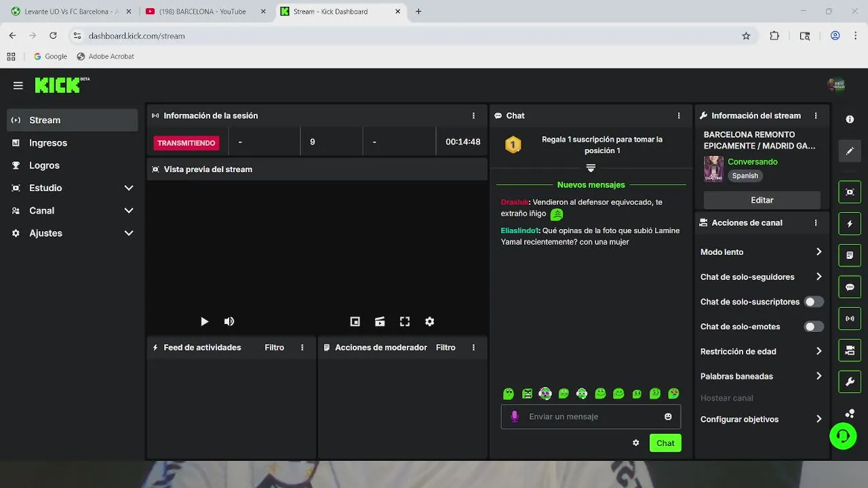868x488 pixels.
Task: Click purple microphone icon in message box
Action: click(515, 417)
